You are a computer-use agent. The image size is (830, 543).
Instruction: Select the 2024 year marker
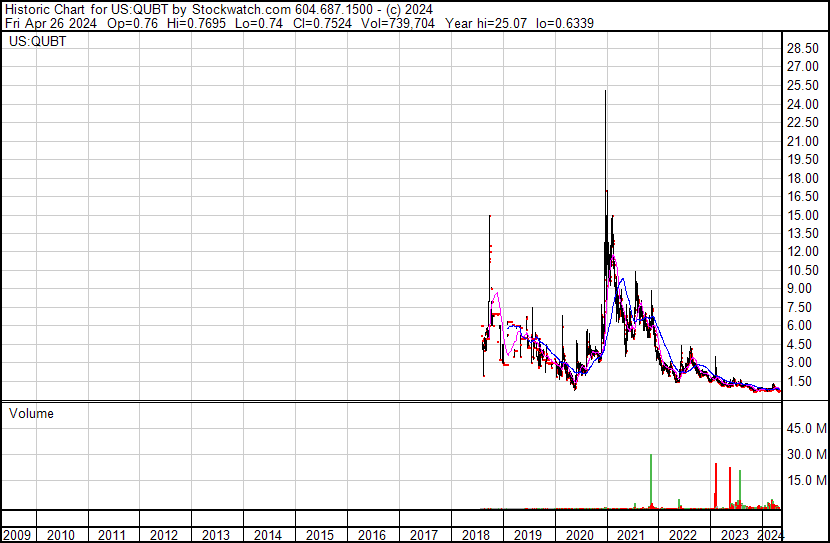(772, 535)
